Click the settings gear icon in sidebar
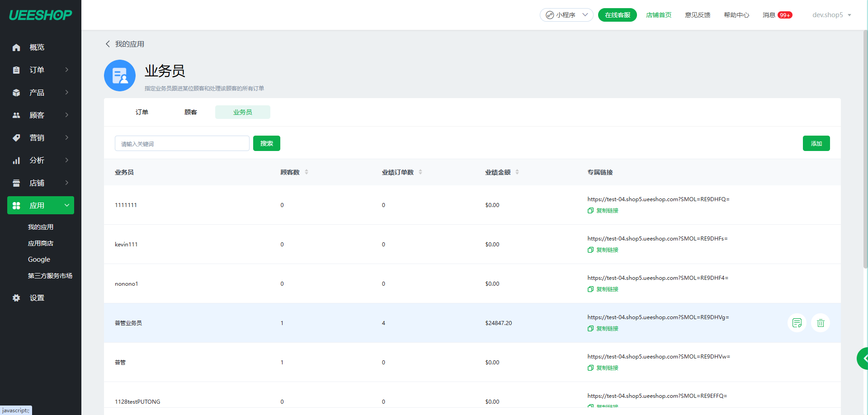Viewport: 868px width, 415px height. pyautogui.click(x=16, y=298)
